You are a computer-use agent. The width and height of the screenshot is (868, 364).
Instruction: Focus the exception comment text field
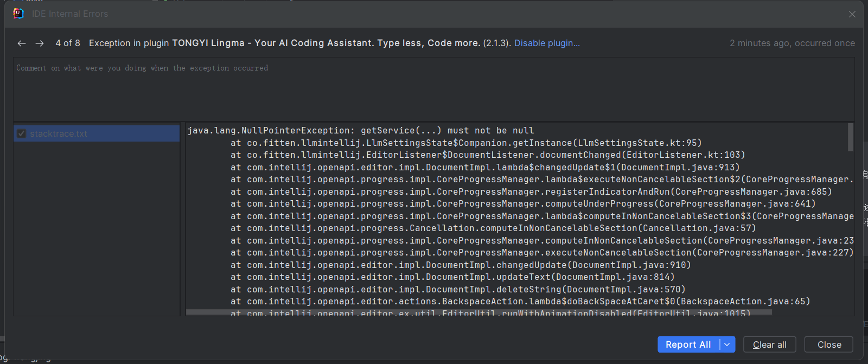(x=433, y=88)
